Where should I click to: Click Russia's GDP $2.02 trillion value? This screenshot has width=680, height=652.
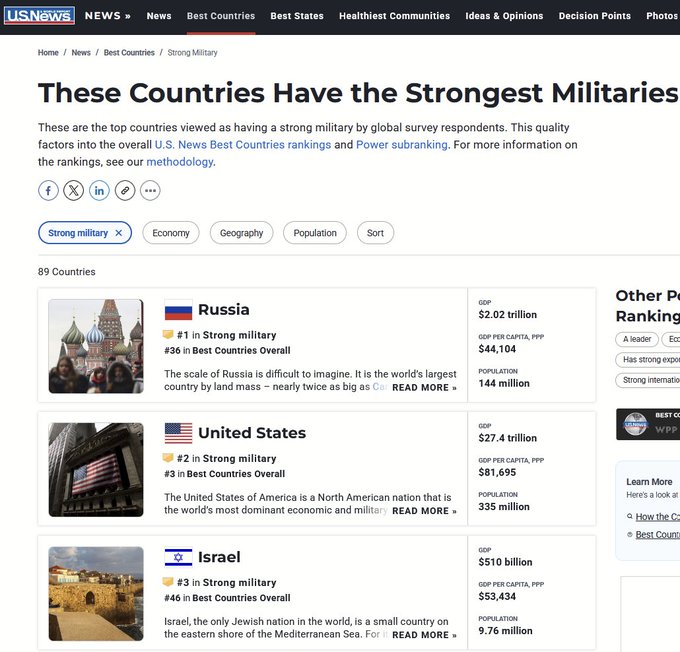(507, 315)
